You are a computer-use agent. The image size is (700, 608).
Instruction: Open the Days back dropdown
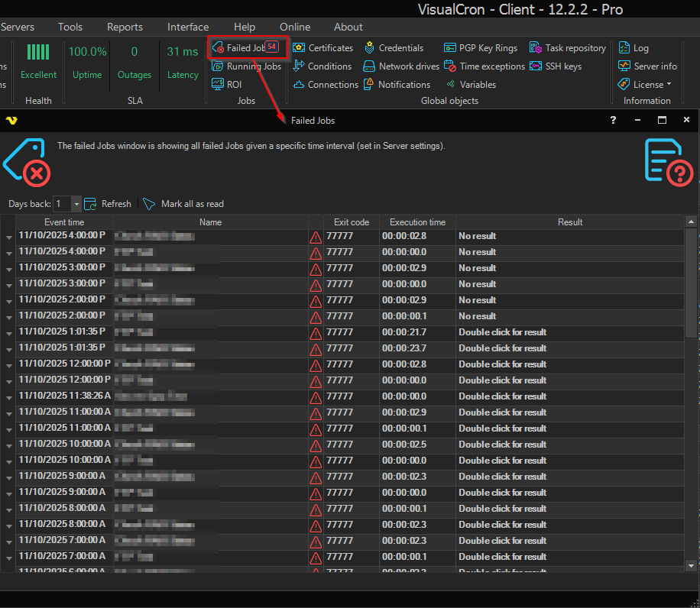[76, 204]
